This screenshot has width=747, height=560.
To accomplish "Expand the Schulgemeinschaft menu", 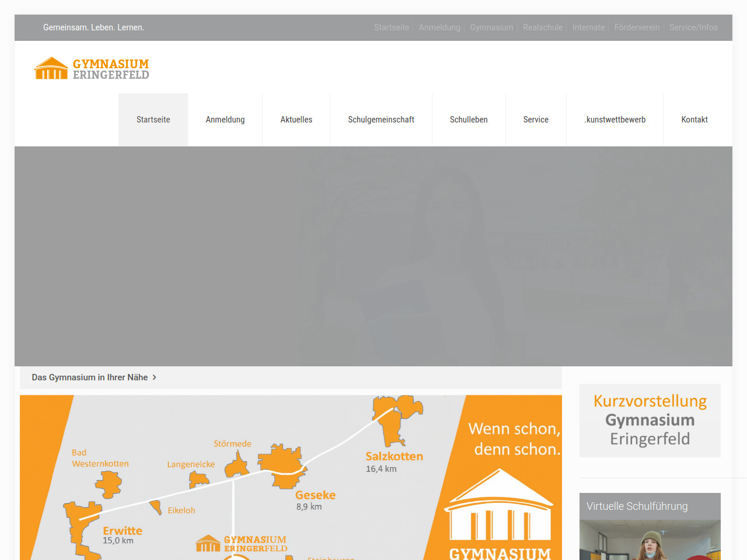I will tap(381, 120).
